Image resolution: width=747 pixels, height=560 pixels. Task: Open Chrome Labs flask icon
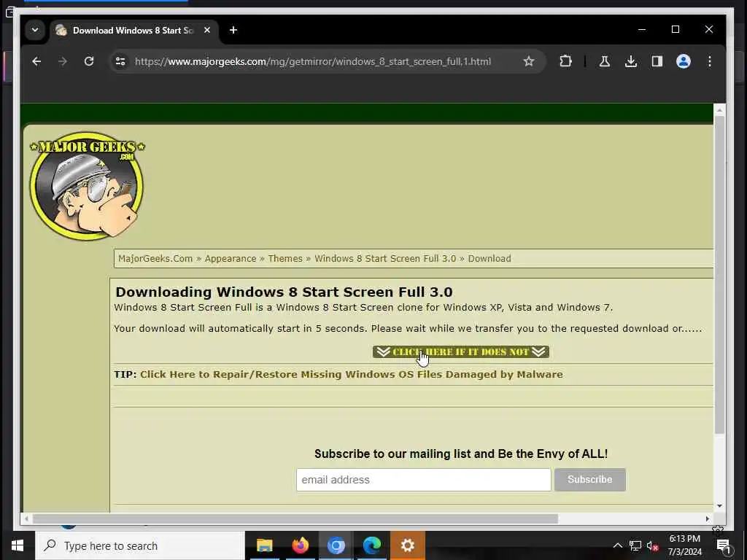(x=605, y=61)
